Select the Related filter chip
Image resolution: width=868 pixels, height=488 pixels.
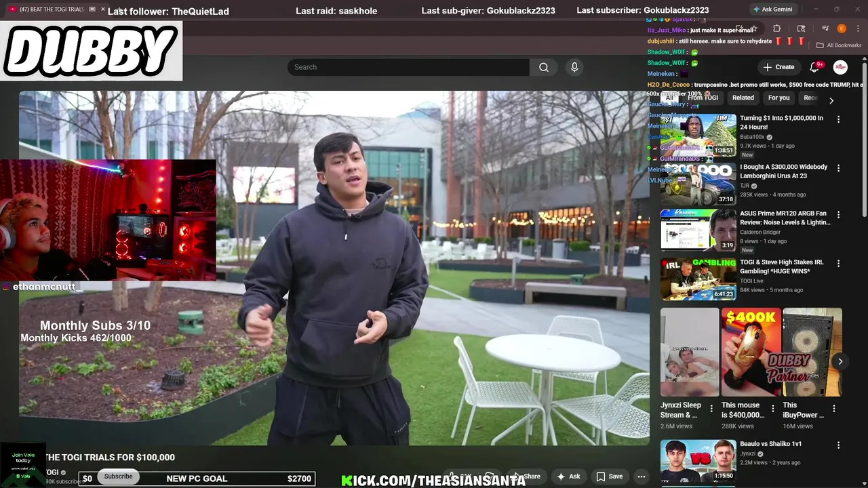[743, 98]
